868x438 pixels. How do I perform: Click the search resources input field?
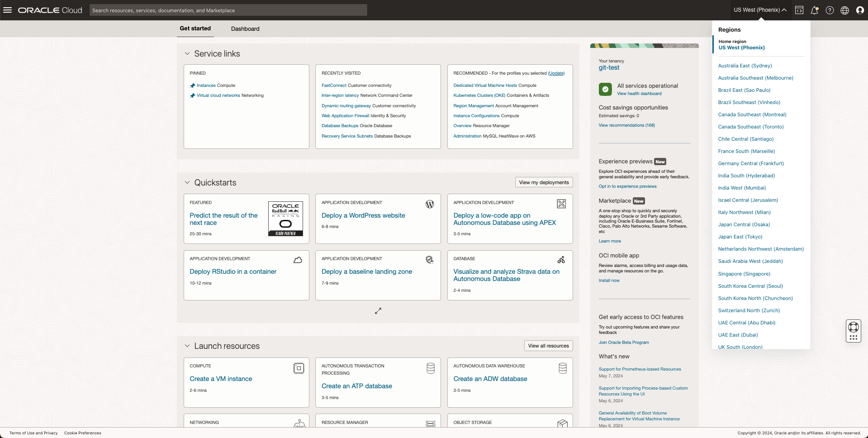coord(228,10)
